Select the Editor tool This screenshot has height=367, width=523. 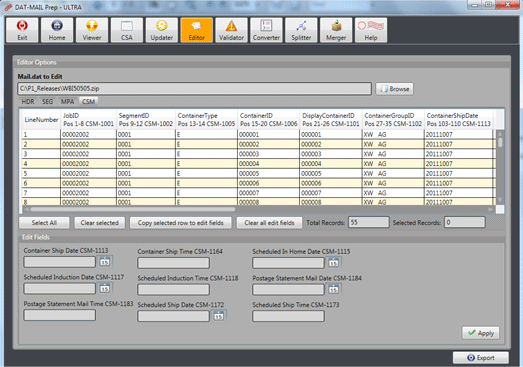coord(196,30)
